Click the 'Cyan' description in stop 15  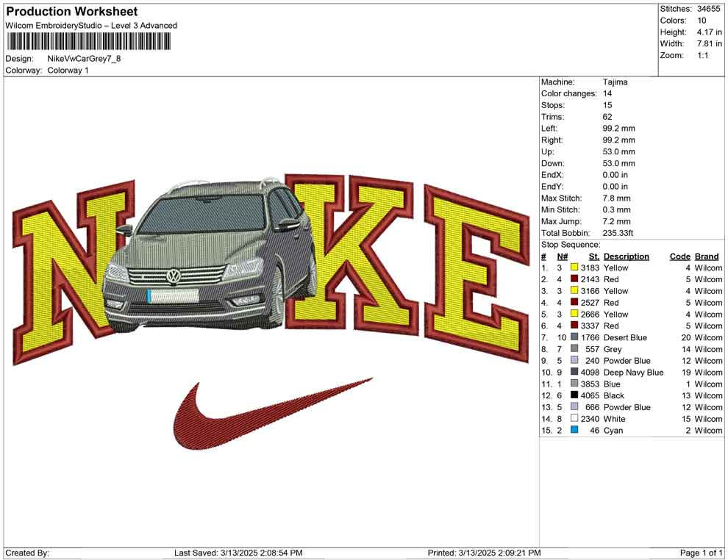coord(613,430)
